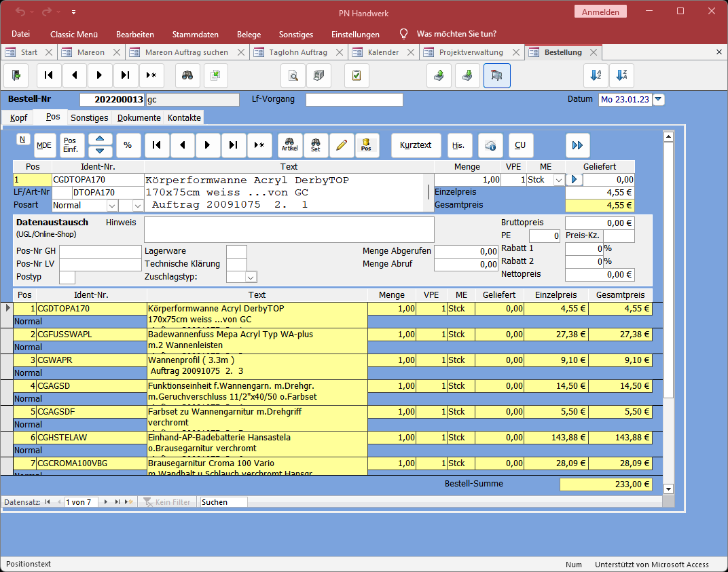The image size is (728, 572).
Task: Click the double-arrow fast forward icon
Action: [x=577, y=145]
